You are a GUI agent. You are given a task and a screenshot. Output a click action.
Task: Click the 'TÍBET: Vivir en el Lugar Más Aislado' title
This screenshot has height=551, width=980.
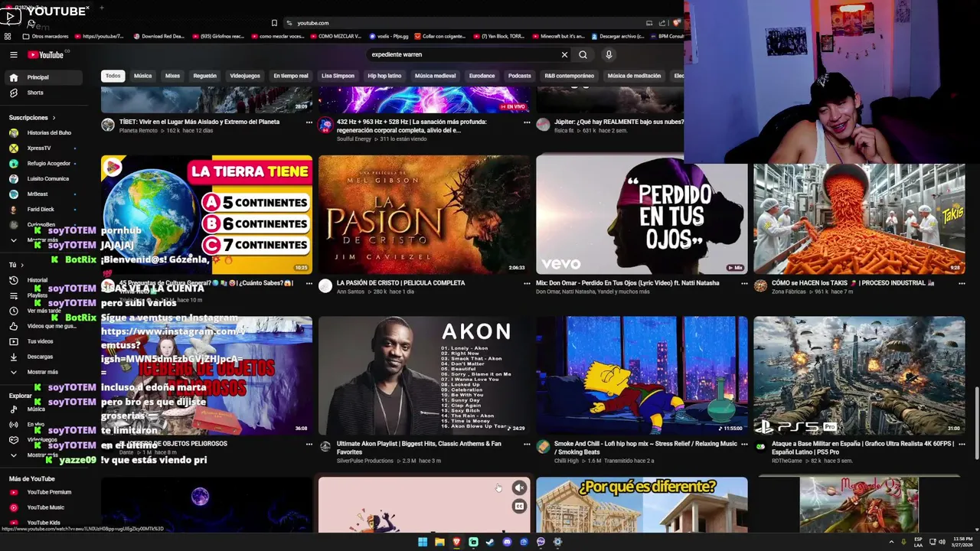(199, 122)
